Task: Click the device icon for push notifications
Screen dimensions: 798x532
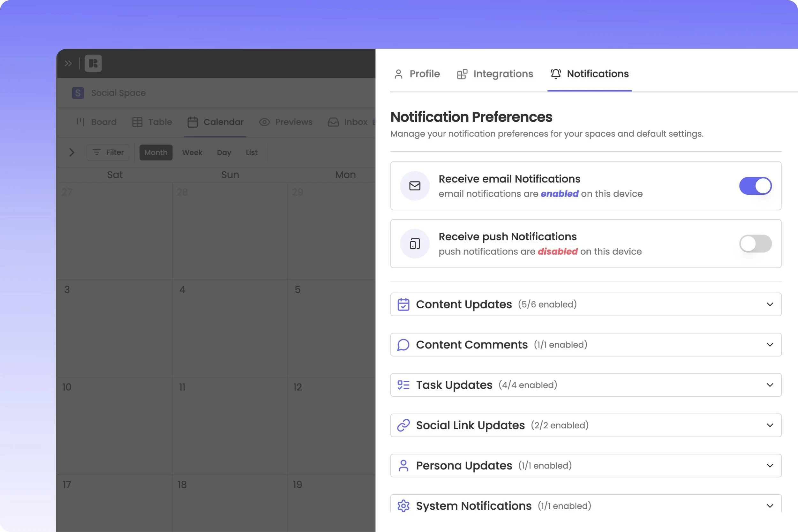Action: pyautogui.click(x=415, y=244)
